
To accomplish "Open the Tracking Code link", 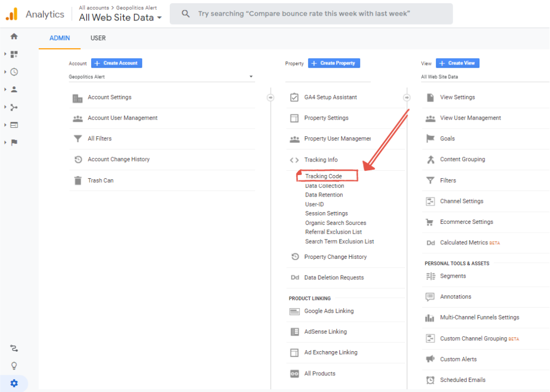I will tap(323, 177).
